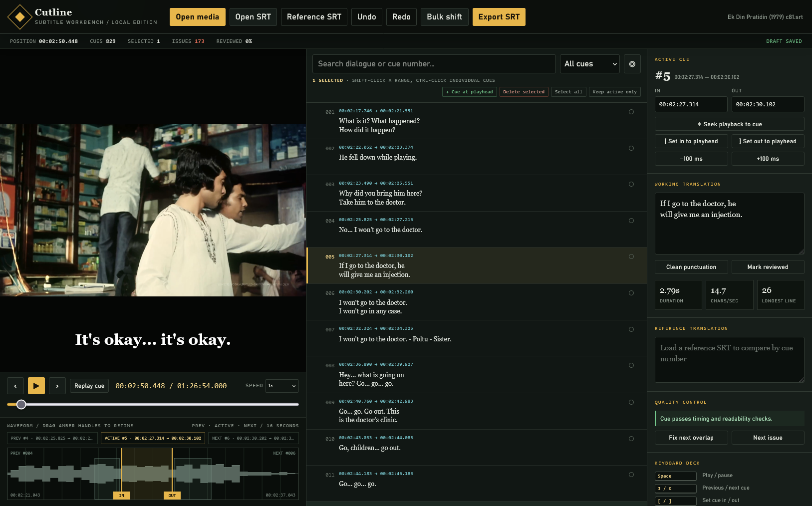
Task: Click Mark reviewed
Action: [x=768, y=267]
